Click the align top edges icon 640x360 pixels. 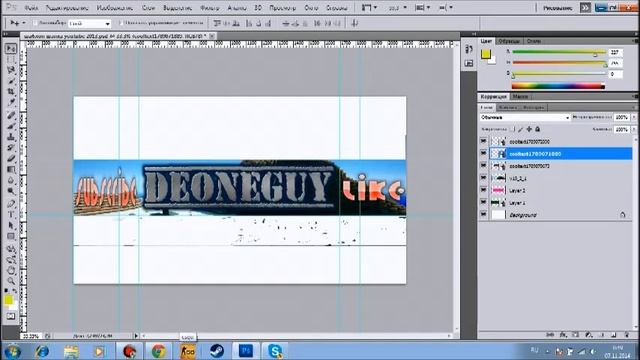pyautogui.click(x=217, y=24)
